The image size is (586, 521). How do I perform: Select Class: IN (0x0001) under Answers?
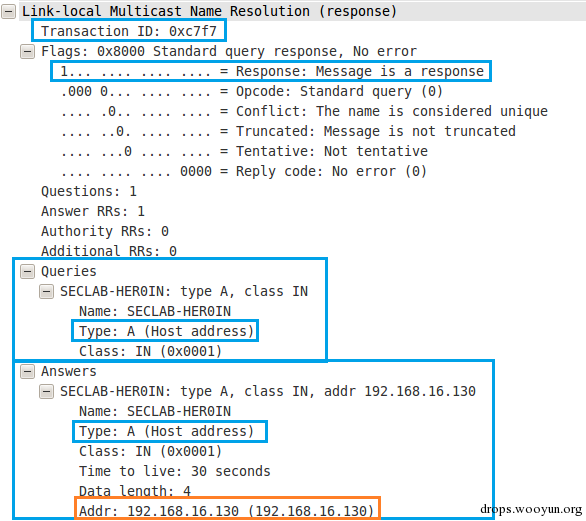coord(151,451)
